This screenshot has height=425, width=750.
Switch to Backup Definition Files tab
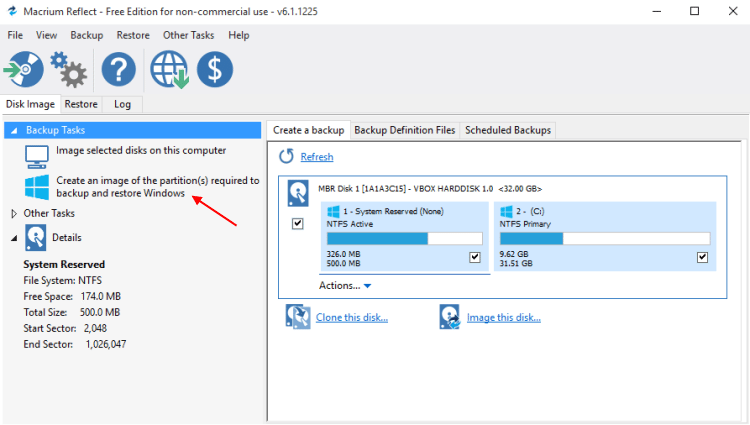coord(405,130)
